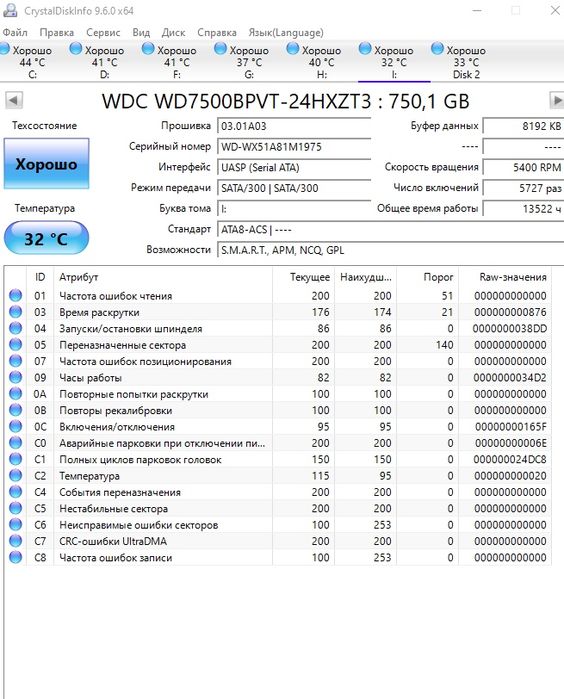Click status orb for attribute 0A
The height and width of the screenshot is (699, 564).
click(x=16, y=394)
